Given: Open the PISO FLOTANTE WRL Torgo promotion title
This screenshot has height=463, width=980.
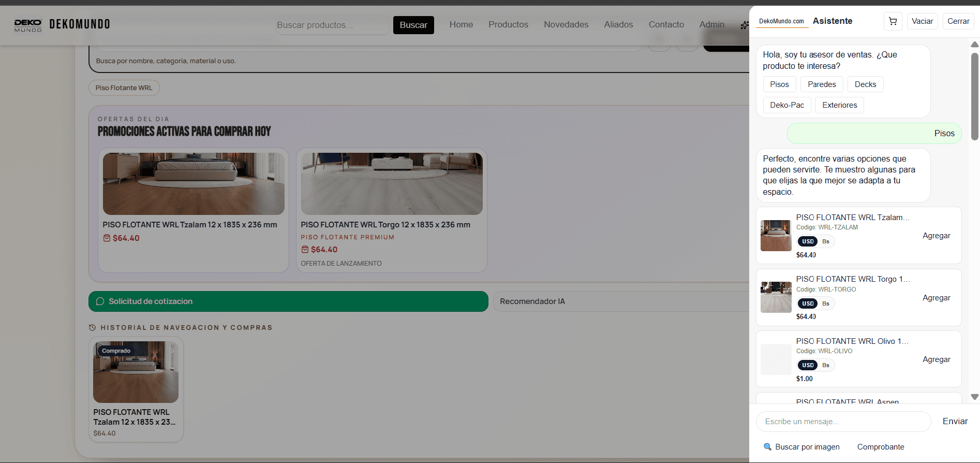Looking at the screenshot, I should [385, 225].
